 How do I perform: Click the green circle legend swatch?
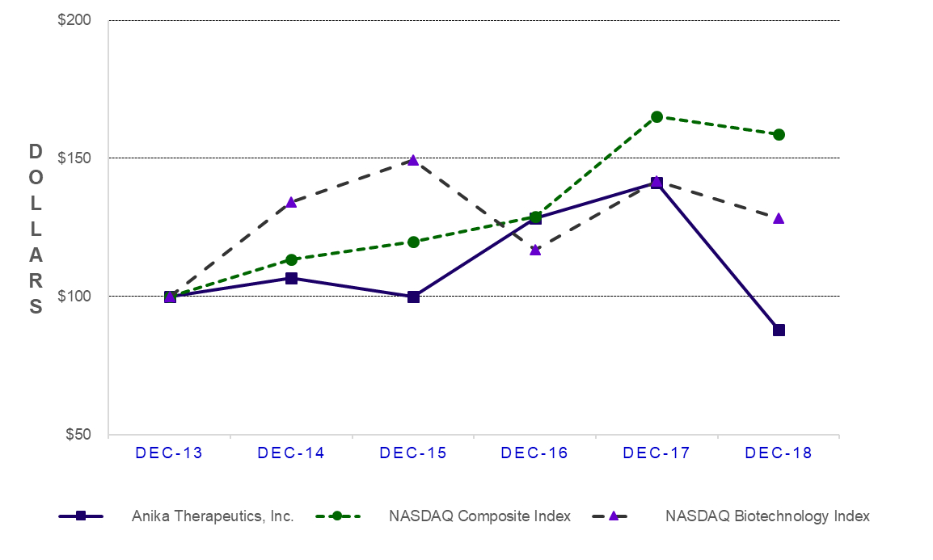(338, 516)
